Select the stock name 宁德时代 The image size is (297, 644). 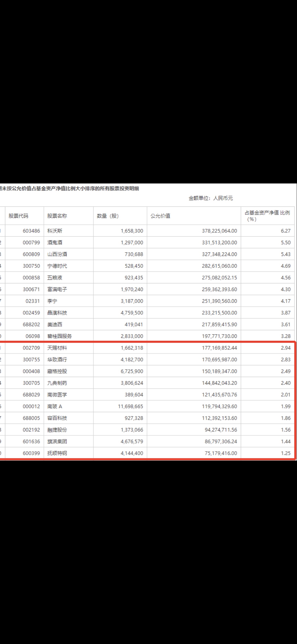[x=57, y=266]
